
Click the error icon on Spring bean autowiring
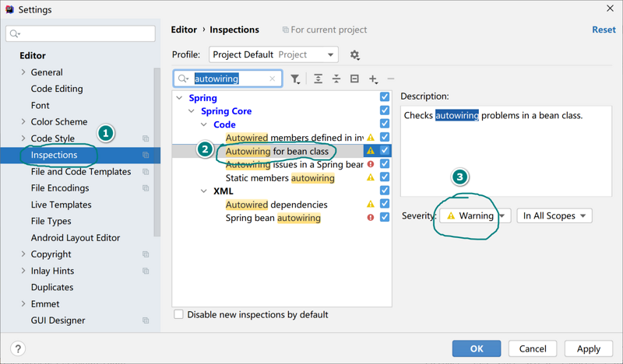point(371,218)
